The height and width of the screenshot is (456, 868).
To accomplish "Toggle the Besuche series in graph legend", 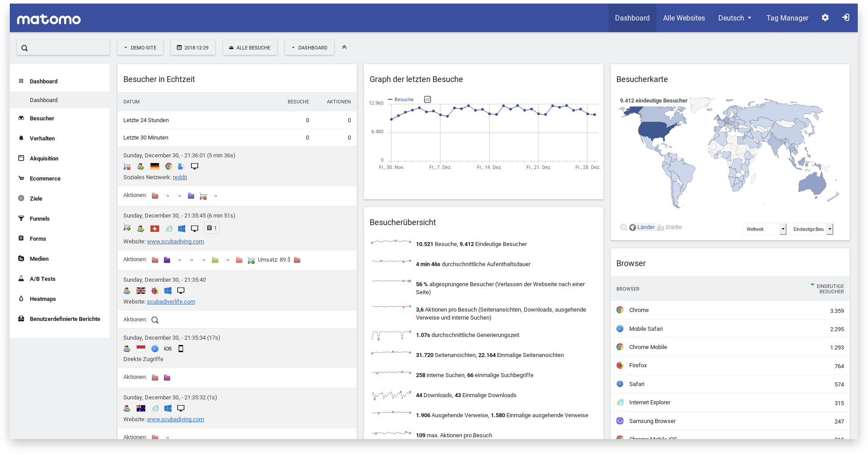I will click(x=401, y=99).
